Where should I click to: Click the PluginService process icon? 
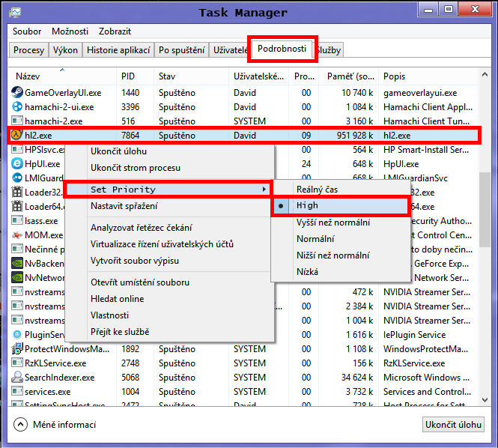[16, 335]
